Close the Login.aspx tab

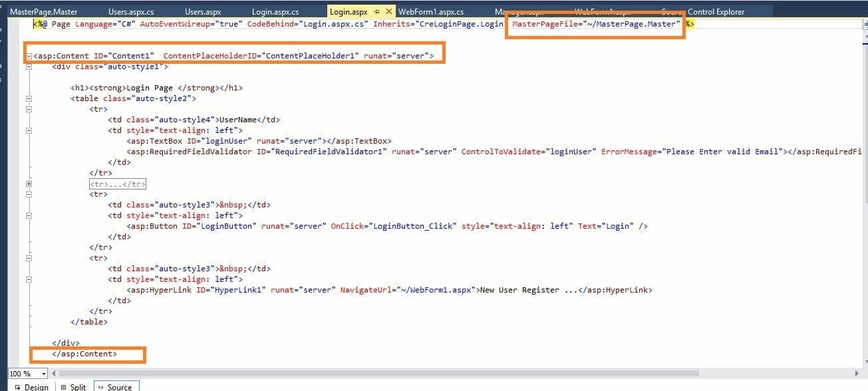[x=389, y=12]
